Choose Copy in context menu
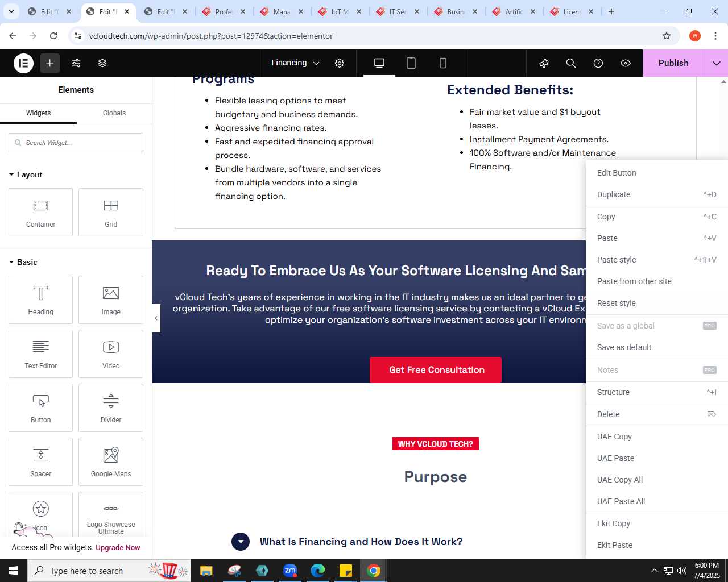Screen dimensions: 728x582 coord(657,217)
